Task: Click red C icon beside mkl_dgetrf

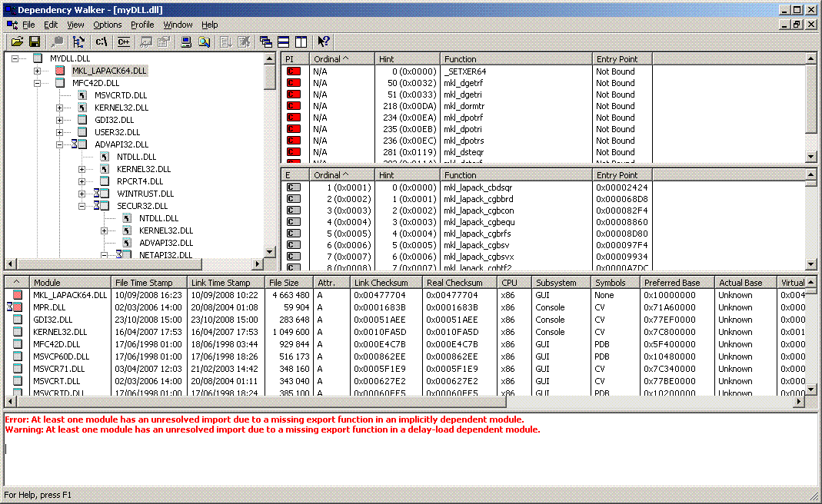Action: [294, 83]
